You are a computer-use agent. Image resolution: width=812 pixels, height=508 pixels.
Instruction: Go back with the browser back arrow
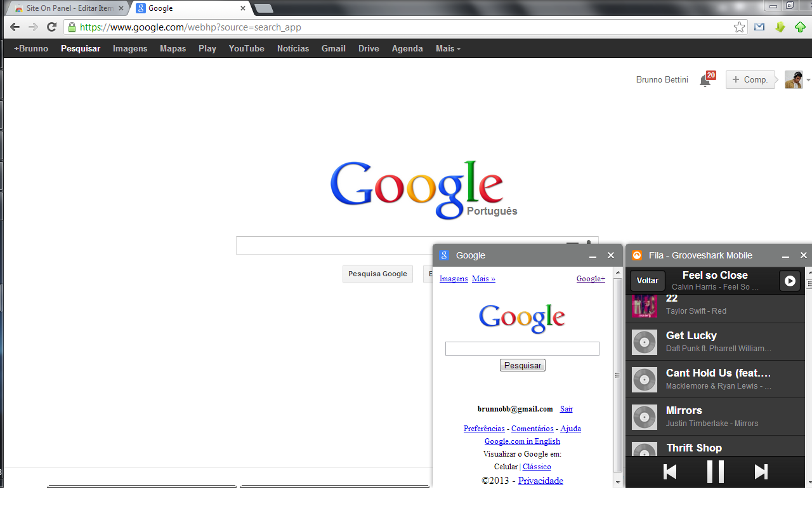(x=15, y=27)
